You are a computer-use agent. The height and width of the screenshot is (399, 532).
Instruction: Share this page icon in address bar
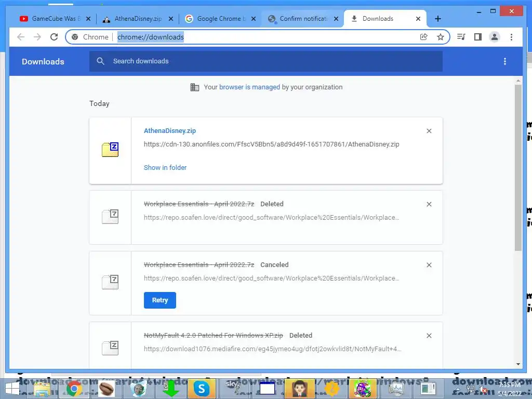click(x=424, y=37)
